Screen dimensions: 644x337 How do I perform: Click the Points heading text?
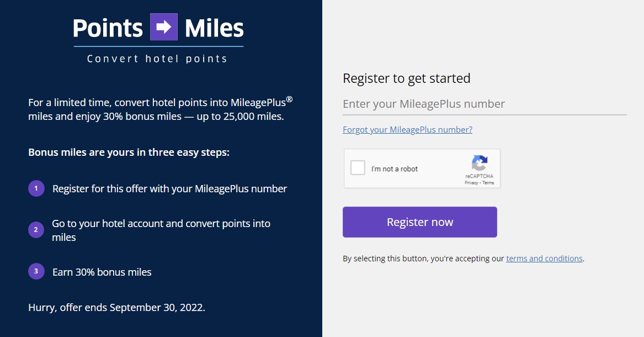pos(108,28)
